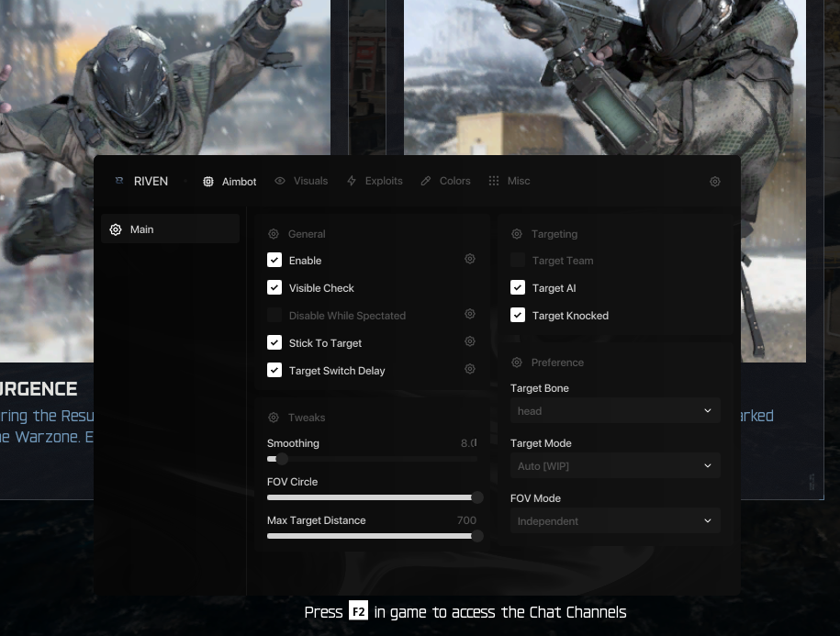Screen dimensions: 840x636
Task: Click the Tweaks section heading
Action: [x=307, y=418]
